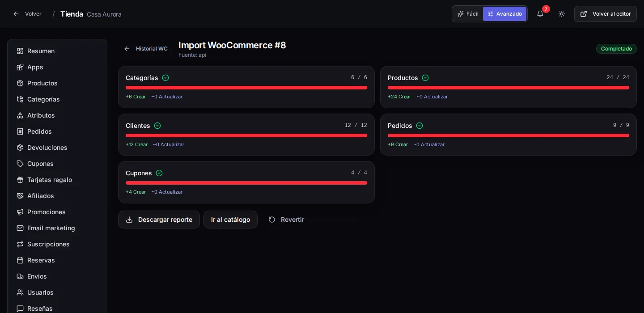Click green check icon beside Clientes card title
This screenshot has width=644, height=313.
pos(157,126)
